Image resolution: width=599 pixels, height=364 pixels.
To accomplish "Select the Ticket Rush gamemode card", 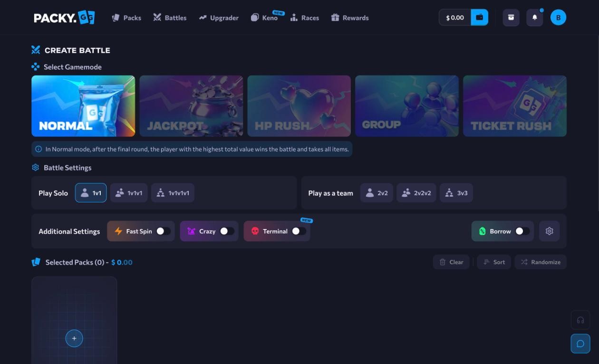I will click(x=515, y=106).
